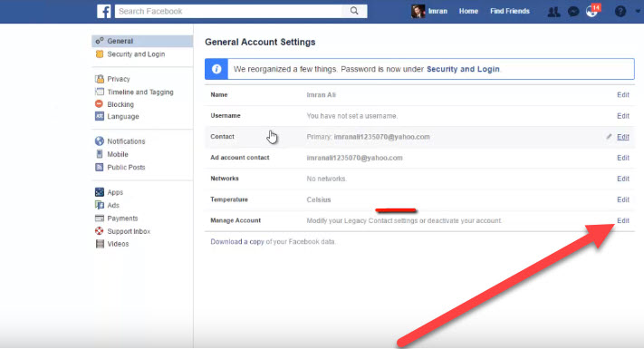Open Videos settings

coord(118,244)
